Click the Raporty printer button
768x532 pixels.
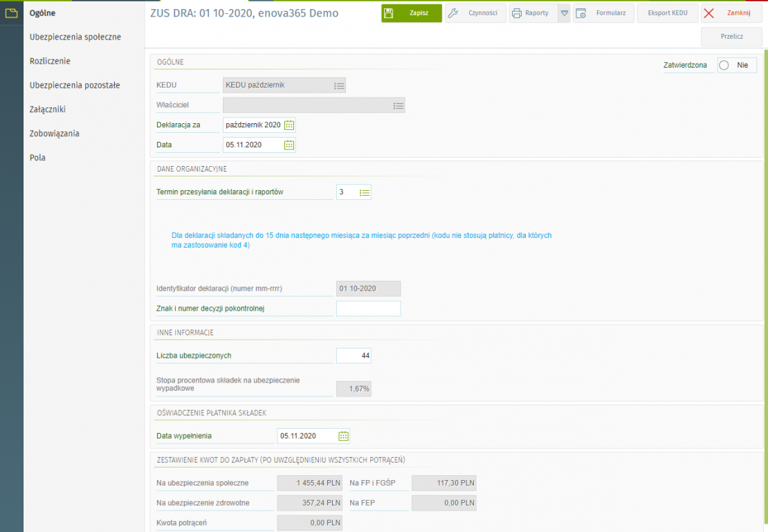(531, 13)
